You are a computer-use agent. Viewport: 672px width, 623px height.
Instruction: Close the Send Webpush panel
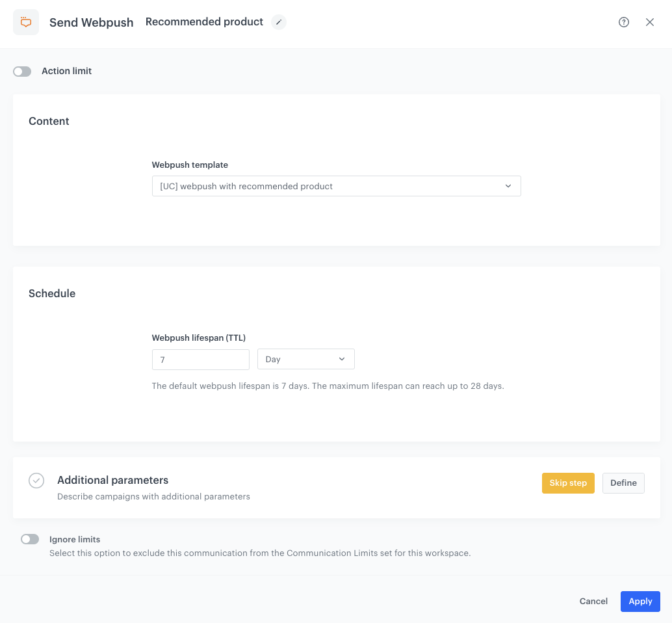coord(650,22)
